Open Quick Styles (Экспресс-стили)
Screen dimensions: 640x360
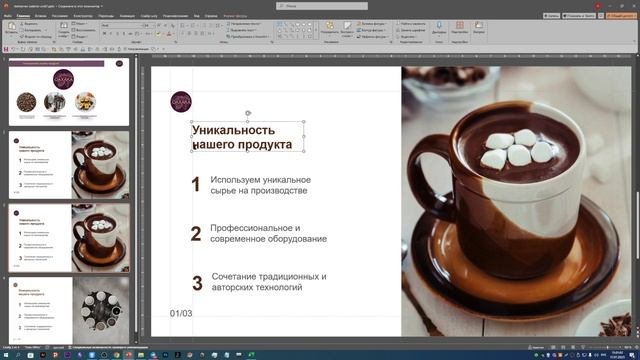(347, 29)
